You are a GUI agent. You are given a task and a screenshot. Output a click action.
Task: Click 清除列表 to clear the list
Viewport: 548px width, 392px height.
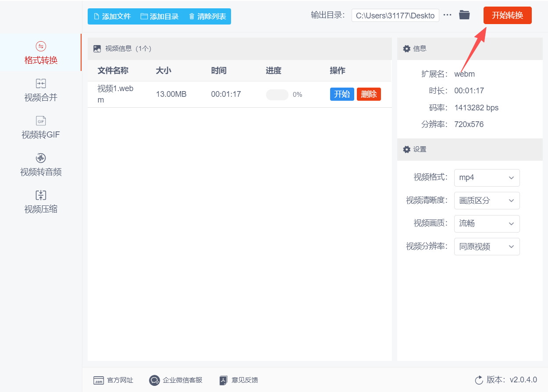[x=207, y=17]
